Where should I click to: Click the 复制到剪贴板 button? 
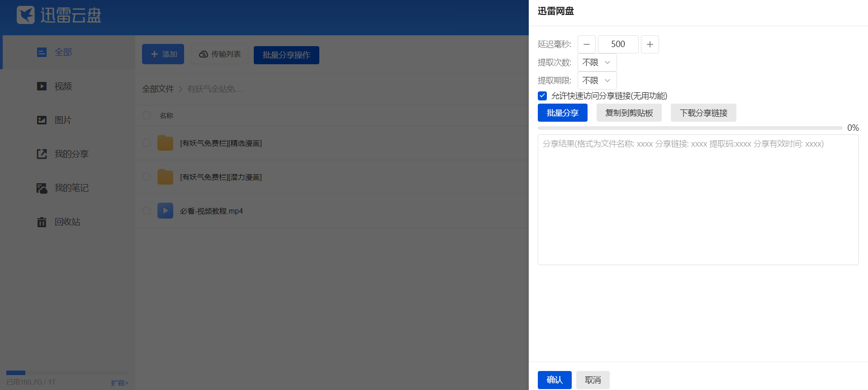click(x=629, y=113)
